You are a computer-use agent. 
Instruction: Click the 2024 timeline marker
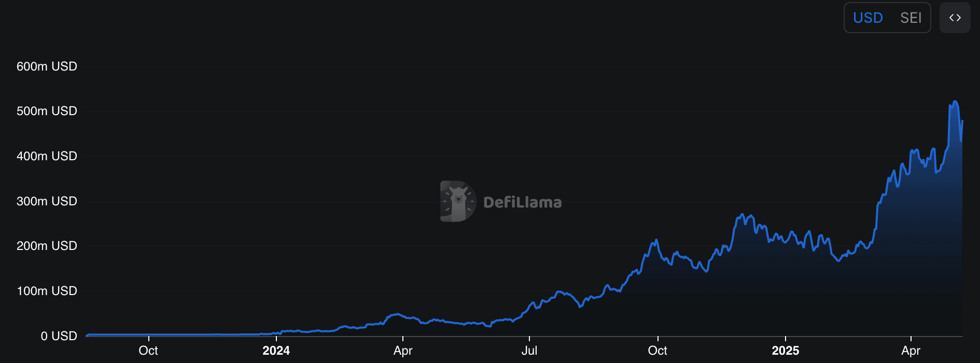(x=276, y=351)
